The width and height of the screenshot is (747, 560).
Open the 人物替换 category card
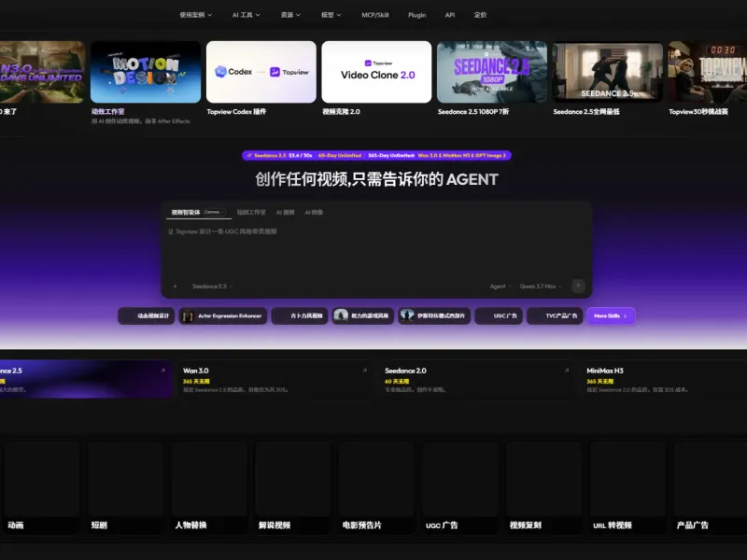point(209,486)
